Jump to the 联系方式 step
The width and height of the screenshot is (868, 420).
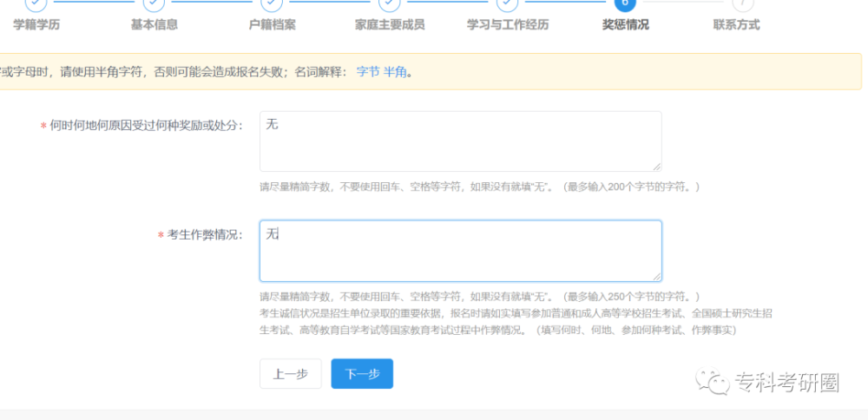coord(736,25)
